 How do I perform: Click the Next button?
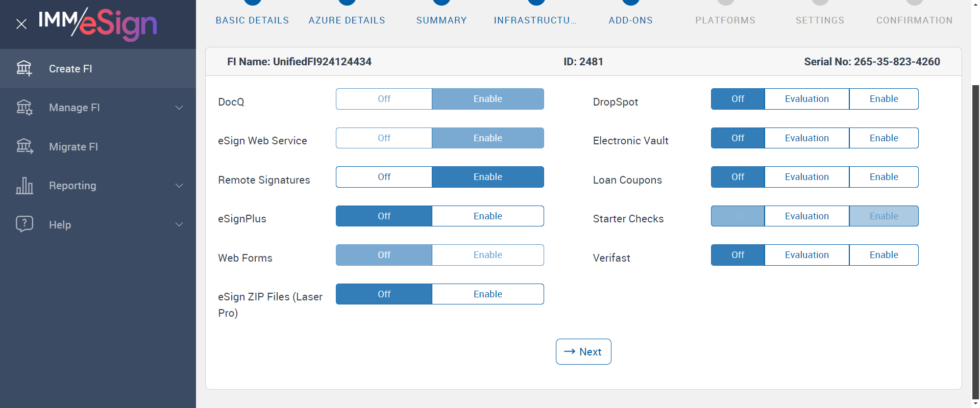click(x=583, y=352)
